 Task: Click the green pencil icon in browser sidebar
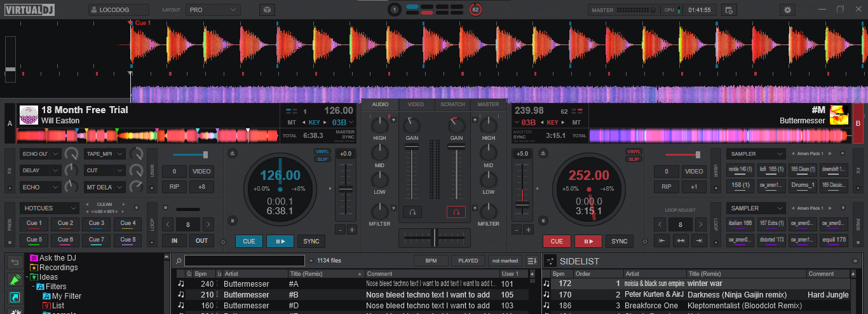15,280
